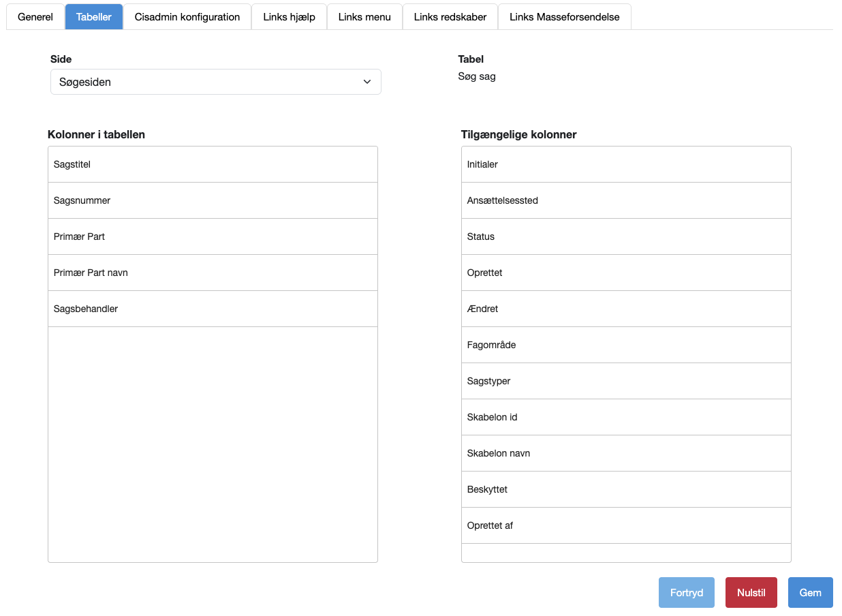Select the Tabeller tab

94,17
